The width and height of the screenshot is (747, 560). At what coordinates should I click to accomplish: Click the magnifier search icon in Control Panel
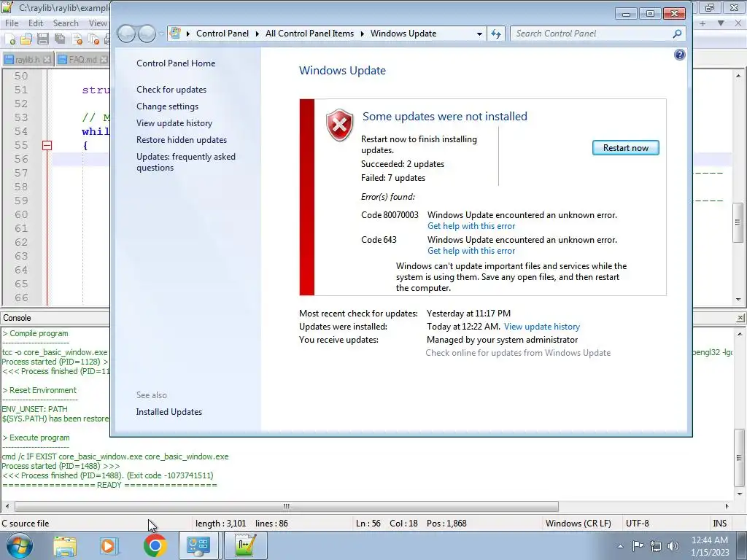677,34
